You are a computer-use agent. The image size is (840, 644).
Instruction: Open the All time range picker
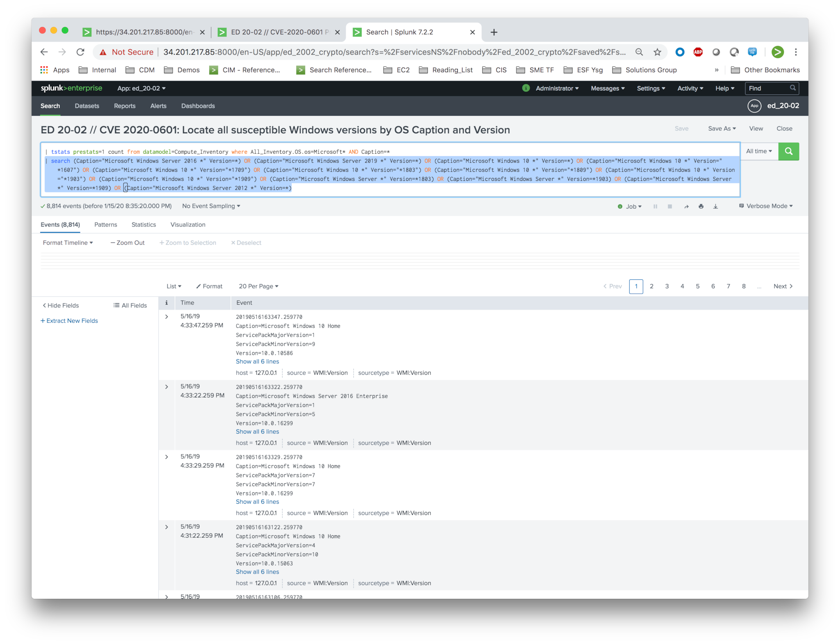[x=759, y=151]
